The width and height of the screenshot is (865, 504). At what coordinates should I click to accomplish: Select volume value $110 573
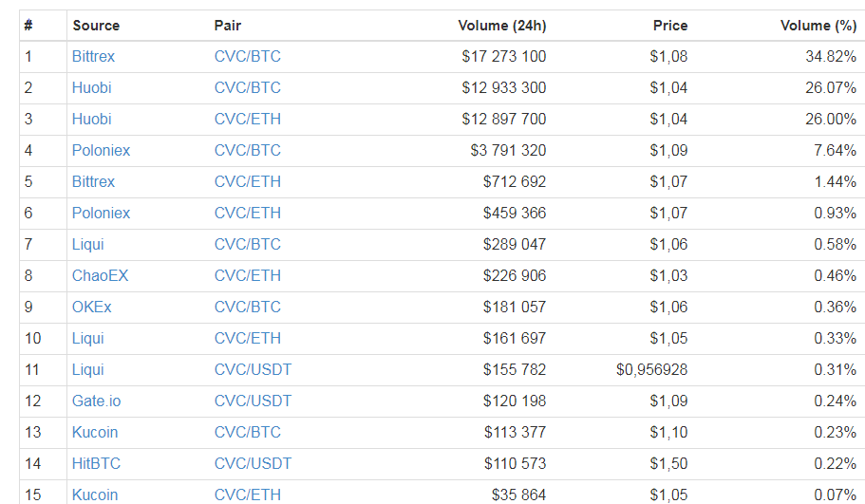coord(515,464)
